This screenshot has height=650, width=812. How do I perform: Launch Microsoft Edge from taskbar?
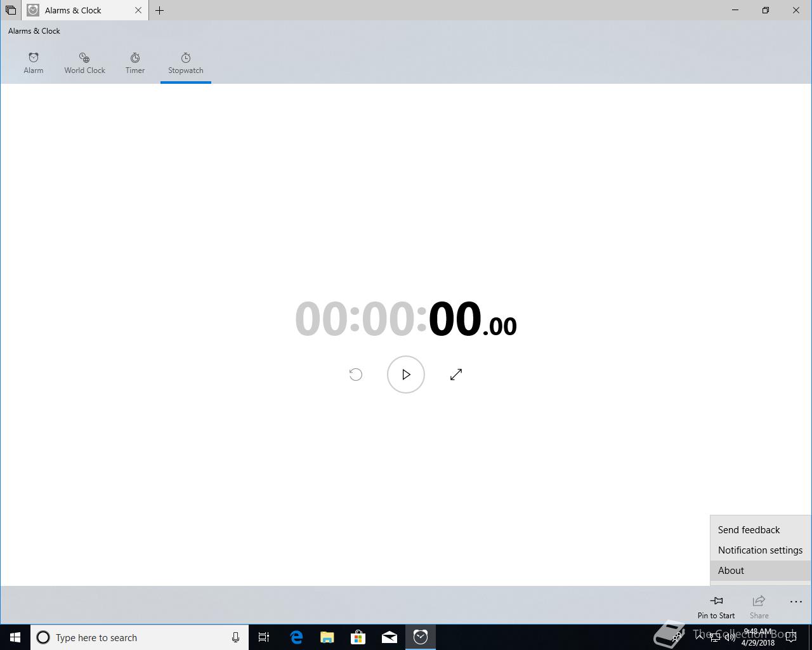(x=296, y=637)
